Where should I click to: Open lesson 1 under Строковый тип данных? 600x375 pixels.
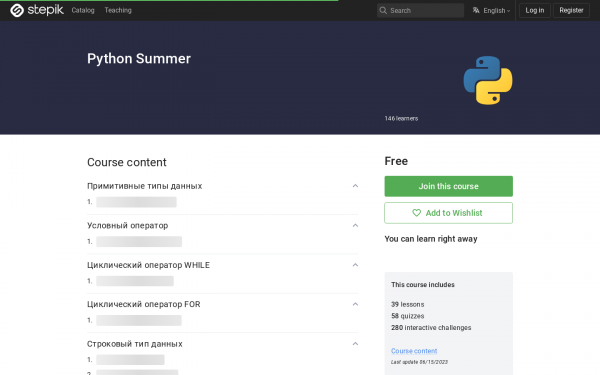click(130, 360)
